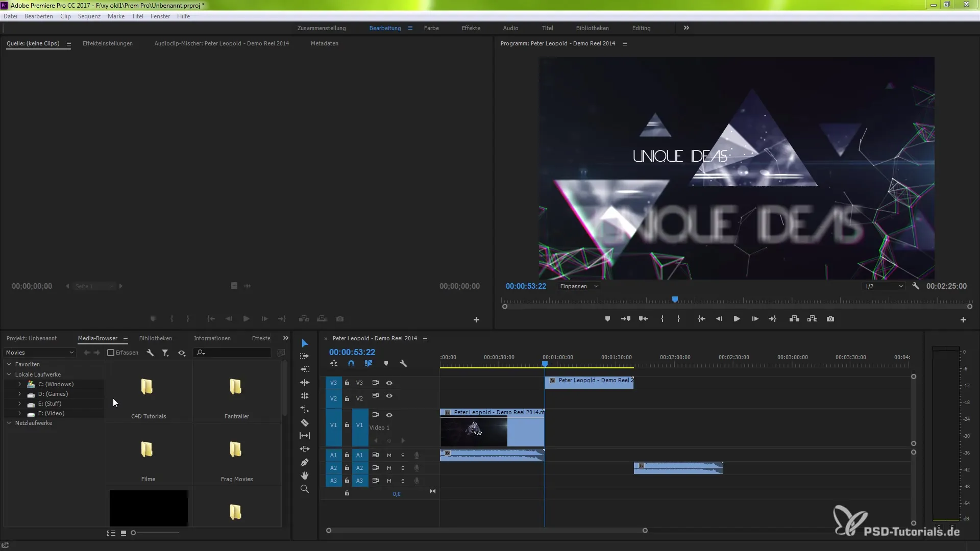This screenshot has height=551, width=980.
Task: Open Fenster menu
Action: click(x=160, y=16)
